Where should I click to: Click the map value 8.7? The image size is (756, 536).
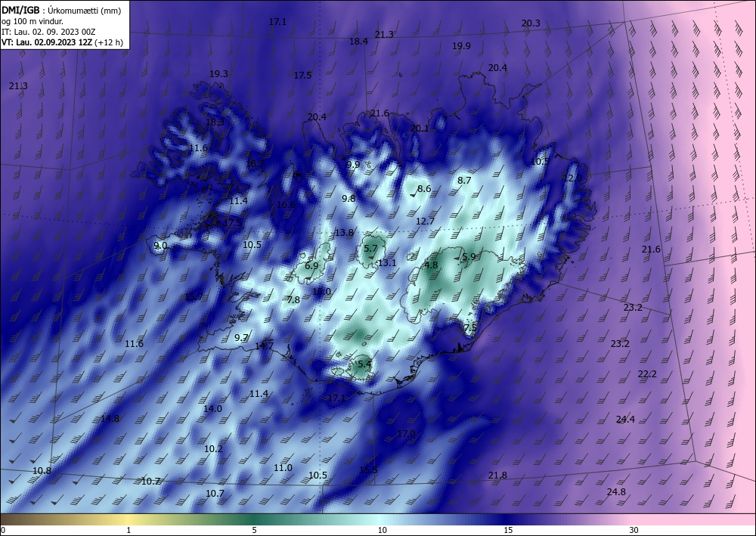point(464,181)
